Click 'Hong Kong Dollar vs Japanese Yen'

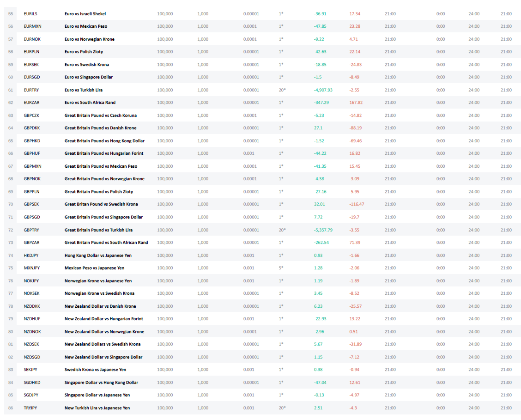pyautogui.click(x=98, y=256)
